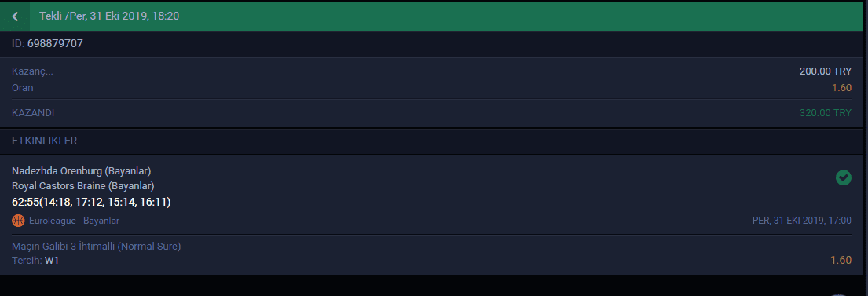Click the Tercih: W1 selection
This screenshot has width=868, height=296.
click(x=35, y=260)
